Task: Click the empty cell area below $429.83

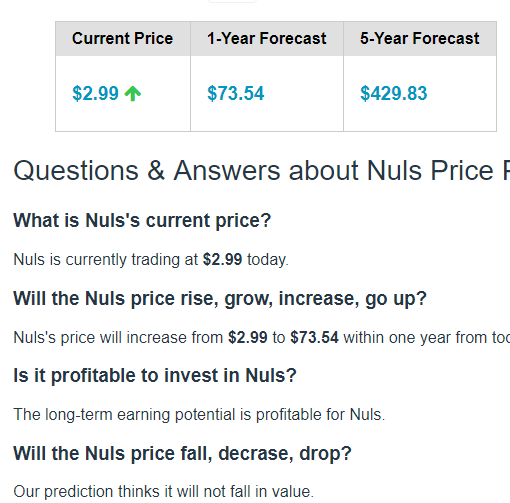Action: (x=420, y=117)
